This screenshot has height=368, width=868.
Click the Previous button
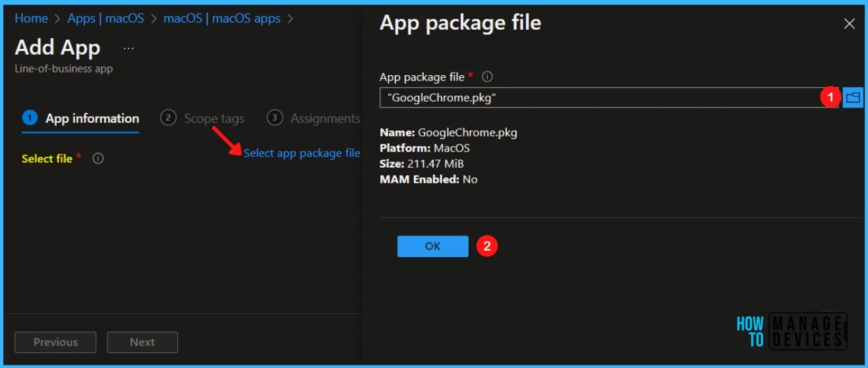click(55, 342)
